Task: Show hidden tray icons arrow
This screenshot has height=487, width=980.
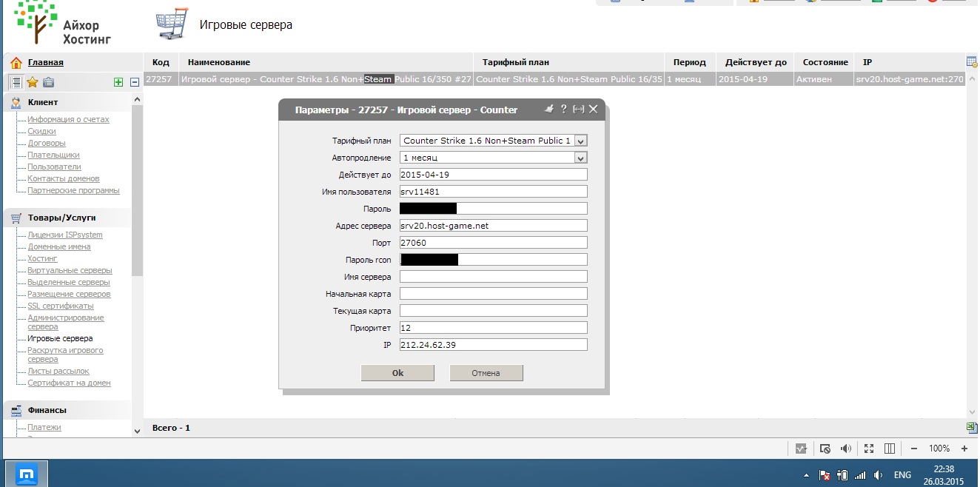Action: [x=806, y=474]
